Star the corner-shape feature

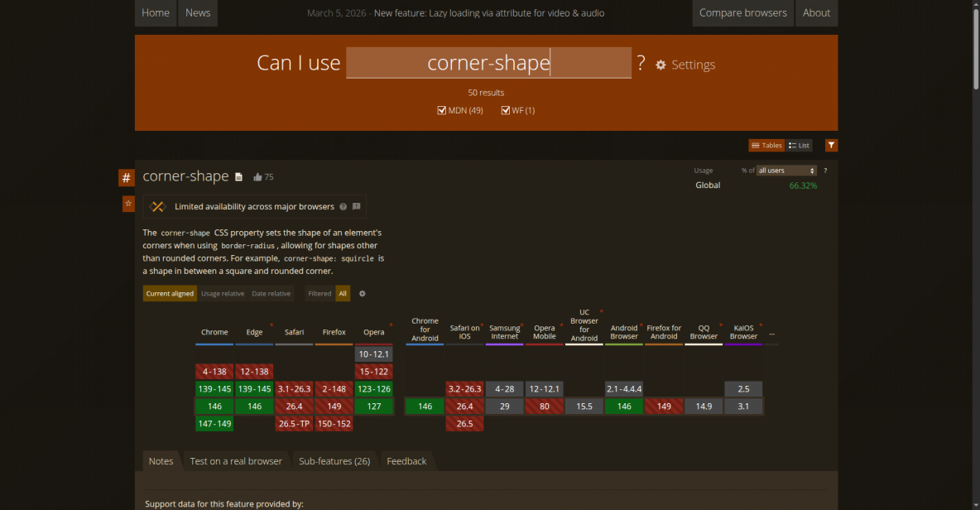[x=128, y=204]
